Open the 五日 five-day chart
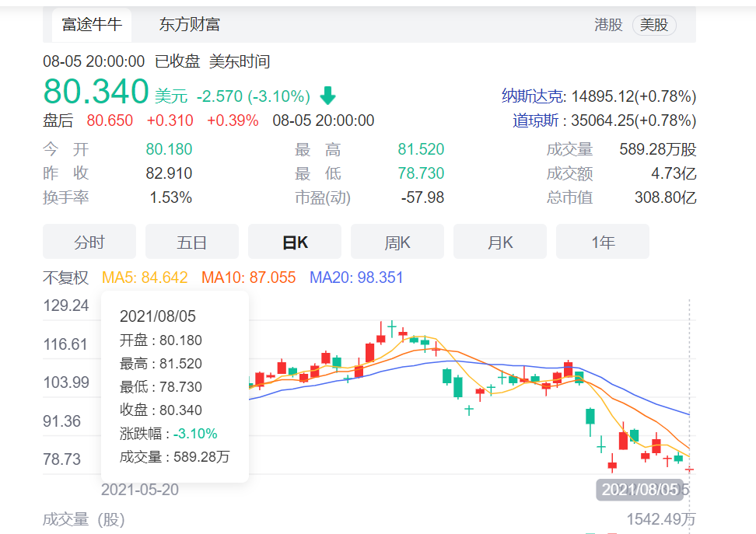The image size is (756, 534). pos(191,241)
